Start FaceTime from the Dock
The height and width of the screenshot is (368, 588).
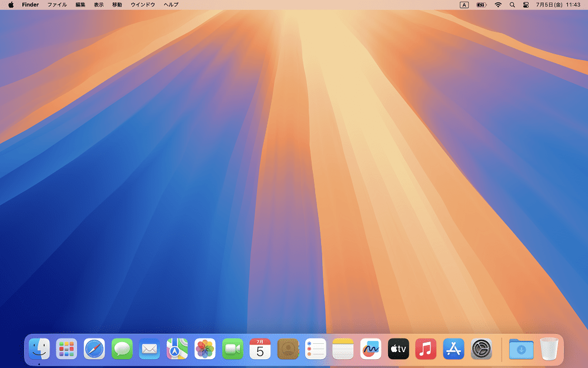click(232, 349)
